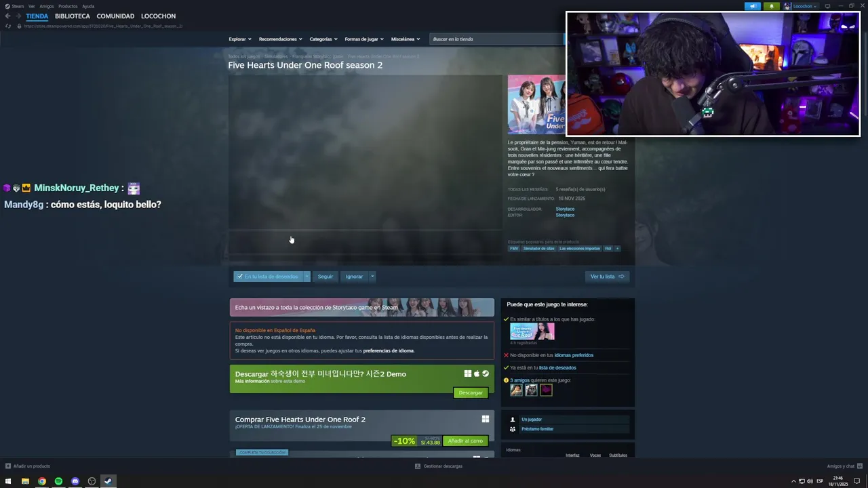Click the Locochon profile avatar
This screenshot has width=868, height=488.
tap(787, 6)
